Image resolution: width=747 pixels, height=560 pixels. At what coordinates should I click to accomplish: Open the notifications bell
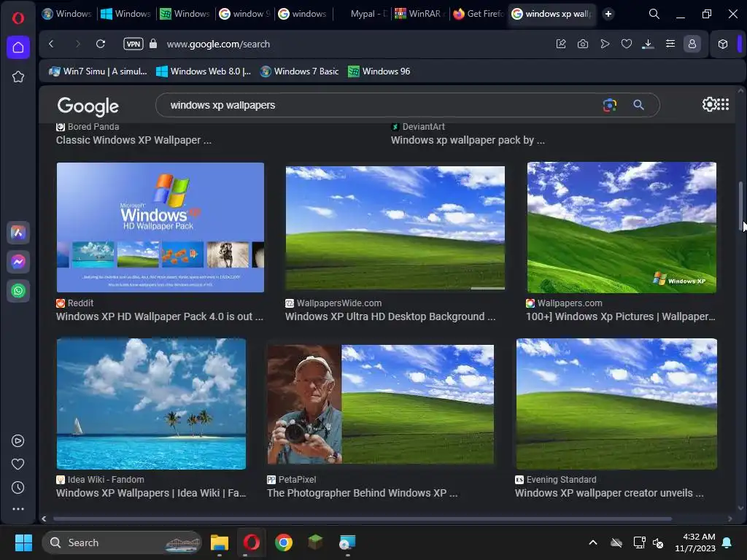pyautogui.click(x=727, y=542)
